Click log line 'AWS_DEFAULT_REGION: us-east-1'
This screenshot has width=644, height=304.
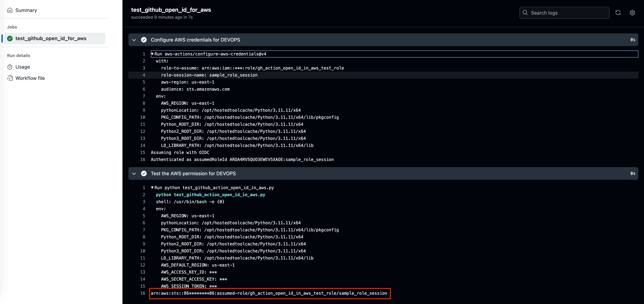coord(198,265)
